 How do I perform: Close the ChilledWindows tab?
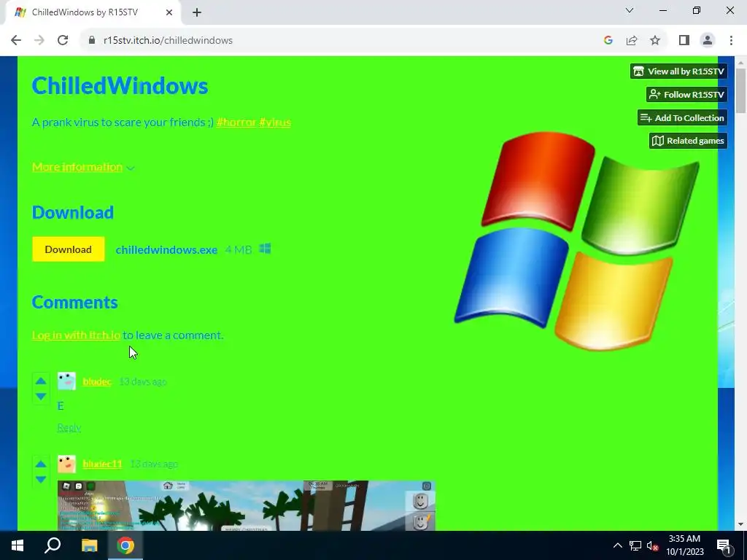(169, 12)
